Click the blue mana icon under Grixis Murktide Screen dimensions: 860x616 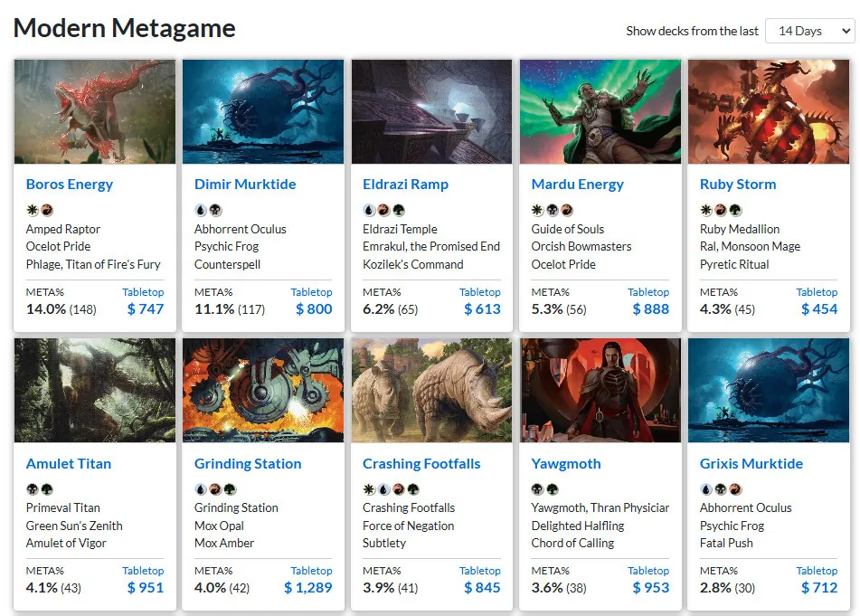pyautogui.click(x=706, y=488)
